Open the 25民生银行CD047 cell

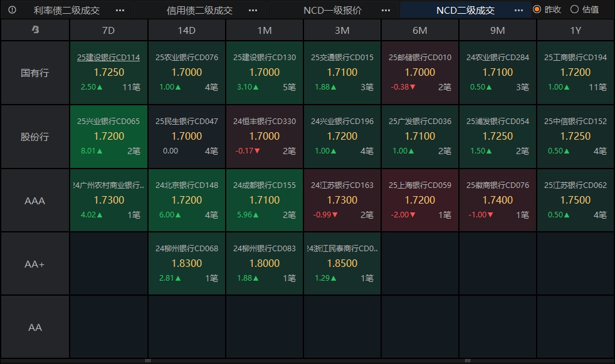coord(187,137)
